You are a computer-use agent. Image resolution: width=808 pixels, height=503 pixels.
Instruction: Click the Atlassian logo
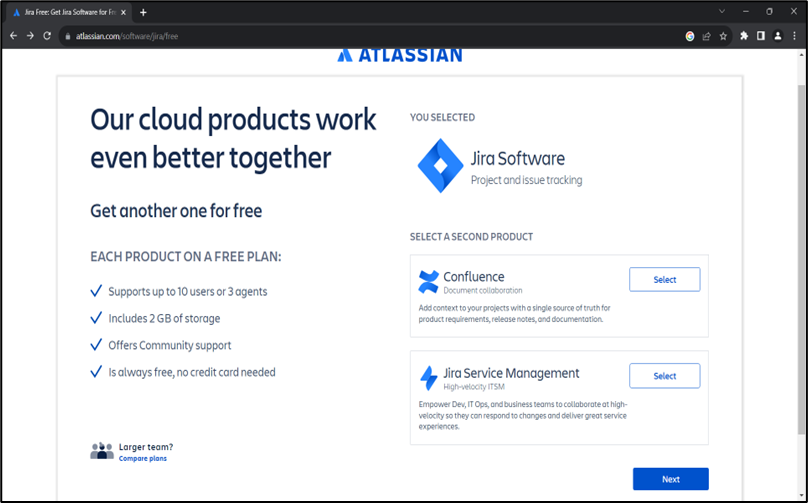coord(400,55)
